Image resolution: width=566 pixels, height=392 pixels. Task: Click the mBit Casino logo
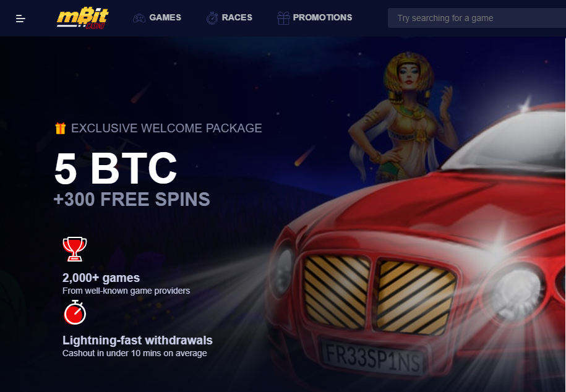pos(83,18)
